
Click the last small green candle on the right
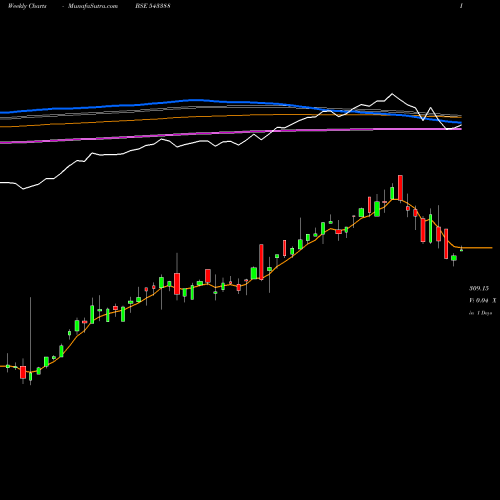[462, 249]
